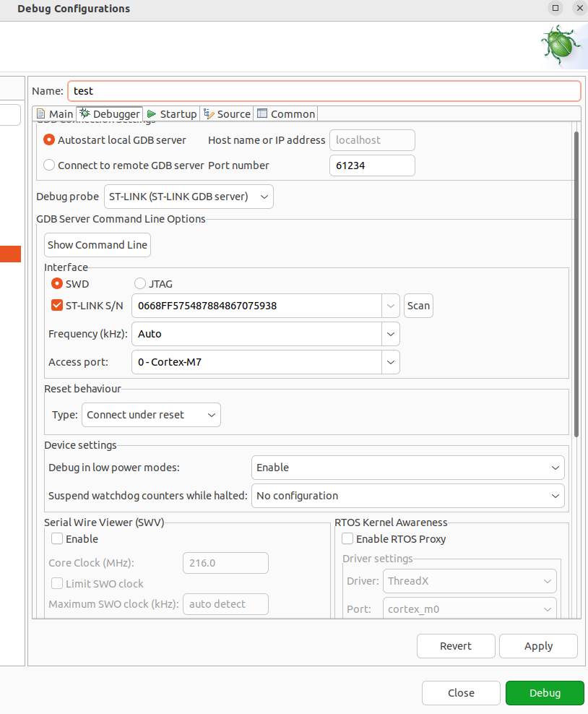Select Connect to remote GDB server
Viewport: 588px width, 714px height.
coord(48,165)
